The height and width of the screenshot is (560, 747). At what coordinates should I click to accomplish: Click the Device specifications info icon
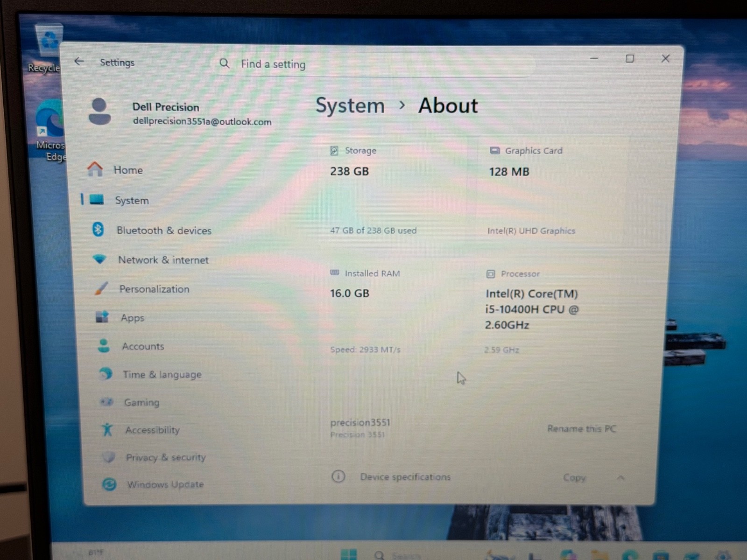[x=338, y=476]
